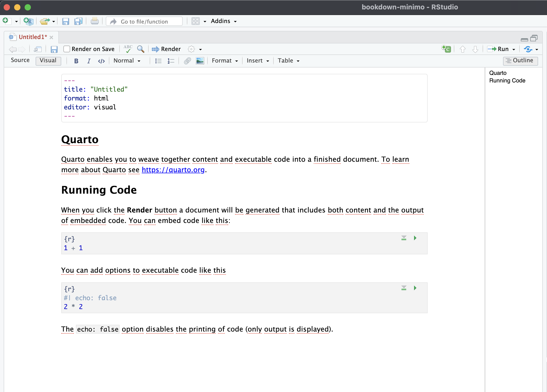
Task: Save the current document from main toolbar
Action: point(65,21)
